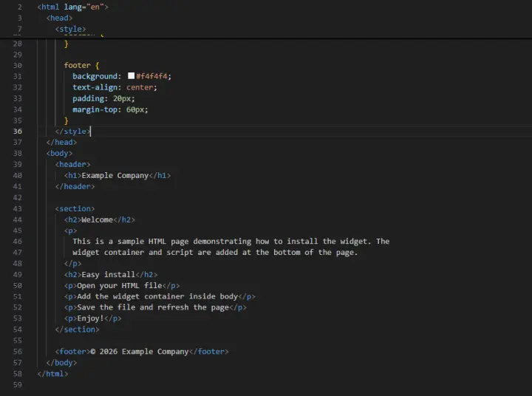Click '© 2026 Example Company' footer text
The height and width of the screenshot is (396, 532).
point(140,351)
